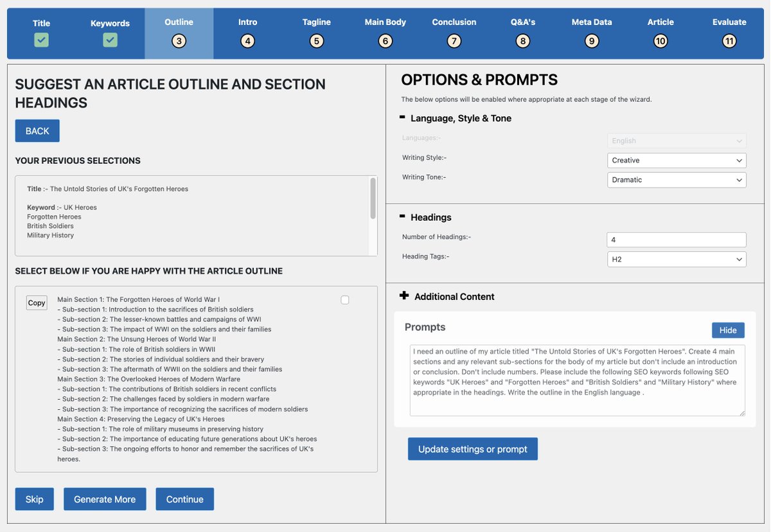Open the Writing Style dropdown
This screenshot has height=532, width=771.
coord(677,161)
